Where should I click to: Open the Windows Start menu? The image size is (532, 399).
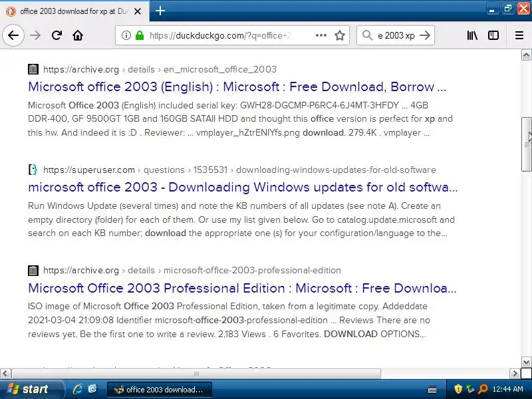pyautogui.click(x=31, y=389)
